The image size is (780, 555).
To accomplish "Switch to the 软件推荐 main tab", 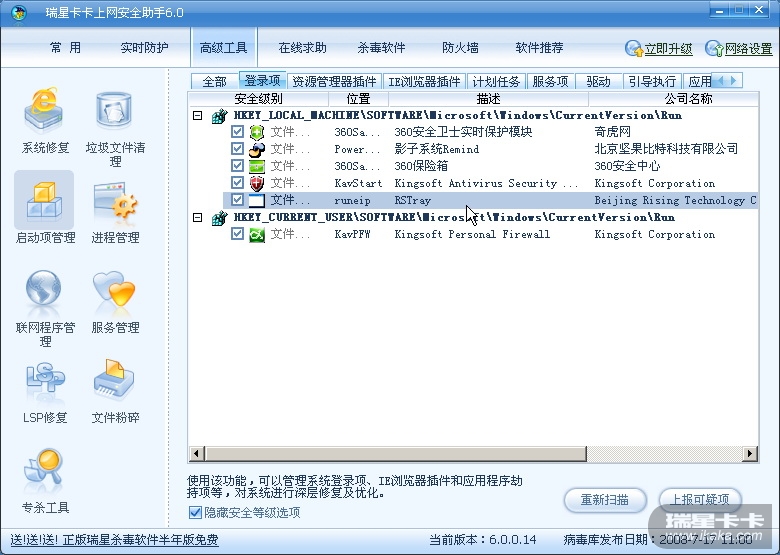I will coord(539,48).
